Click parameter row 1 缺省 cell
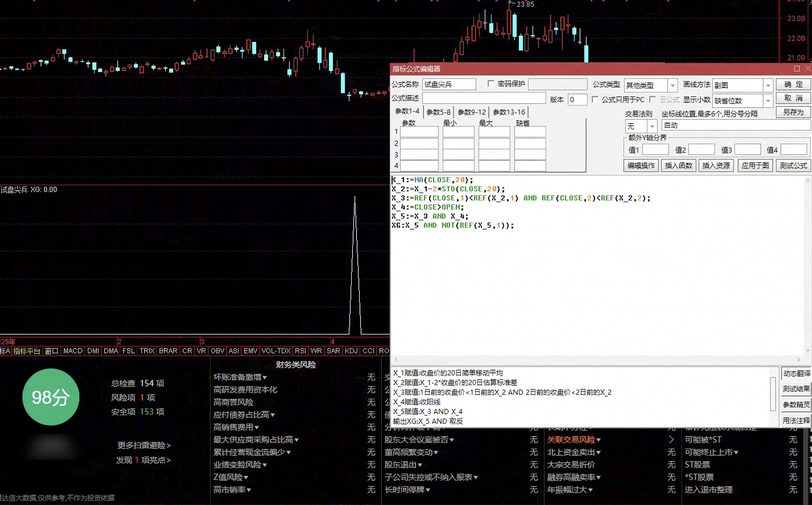Screen dimensions: 812x505 point(530,132)
